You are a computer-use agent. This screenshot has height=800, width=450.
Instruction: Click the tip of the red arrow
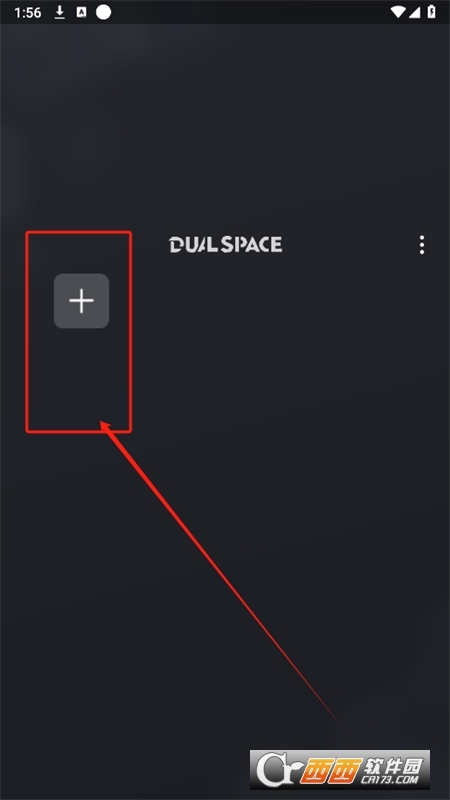(x=102, y=423)
